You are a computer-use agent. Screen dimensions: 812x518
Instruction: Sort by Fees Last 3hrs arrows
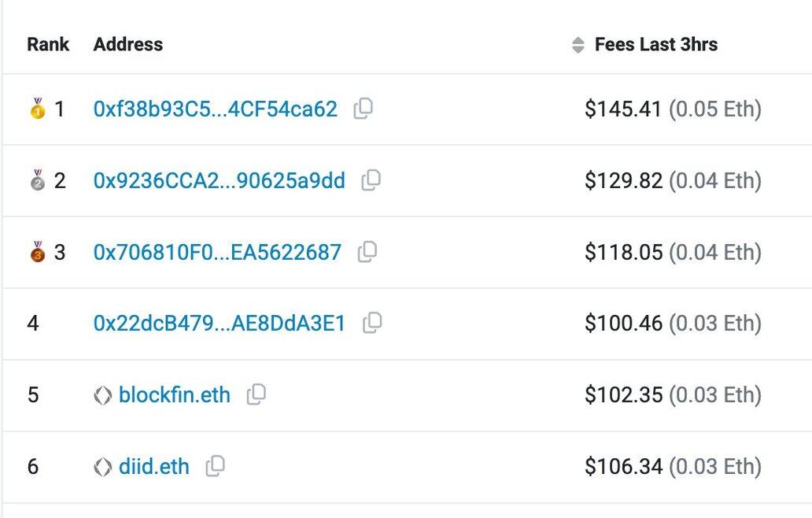coord(578,45)
